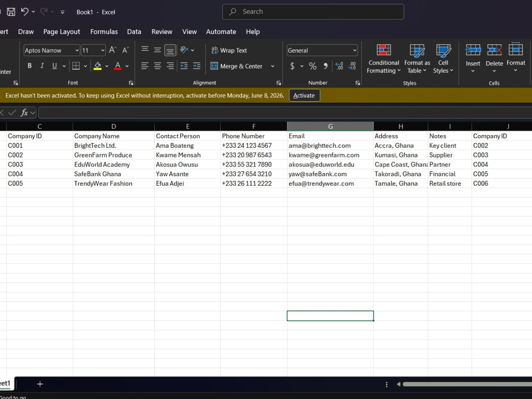Viewport: 532px width, 399px height.
Task: Click into the Search box
Action: tap(313, 12)
